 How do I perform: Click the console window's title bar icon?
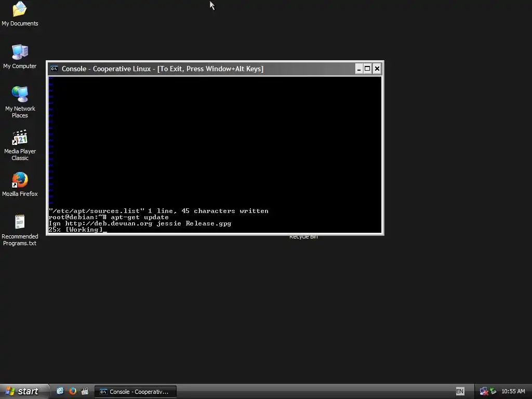click(x=54, y=69)
